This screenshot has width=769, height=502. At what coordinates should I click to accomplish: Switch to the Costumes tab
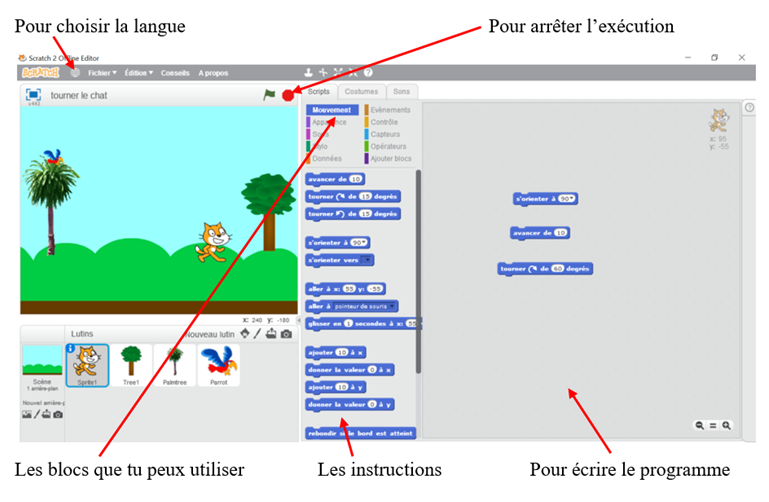(361, 91)
